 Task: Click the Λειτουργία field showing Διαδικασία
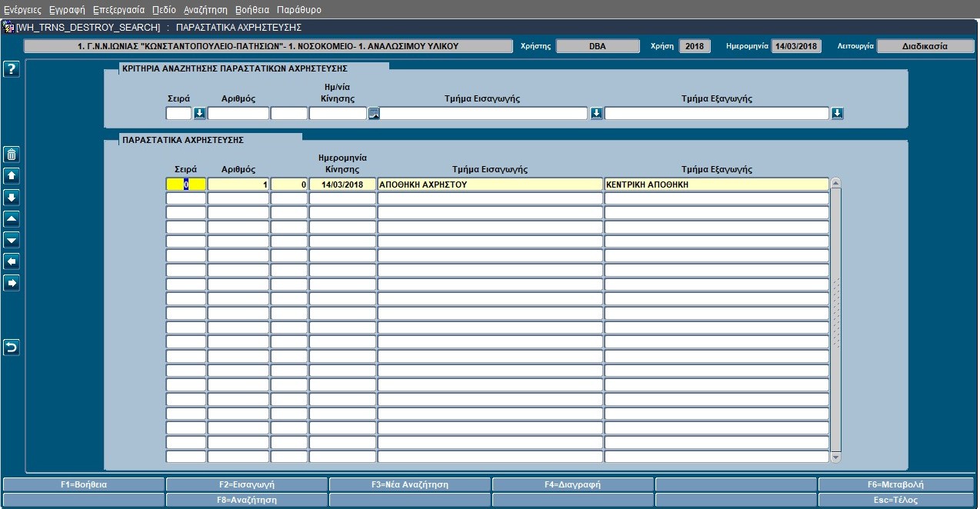pyautogui.click(x=925, y=46)
